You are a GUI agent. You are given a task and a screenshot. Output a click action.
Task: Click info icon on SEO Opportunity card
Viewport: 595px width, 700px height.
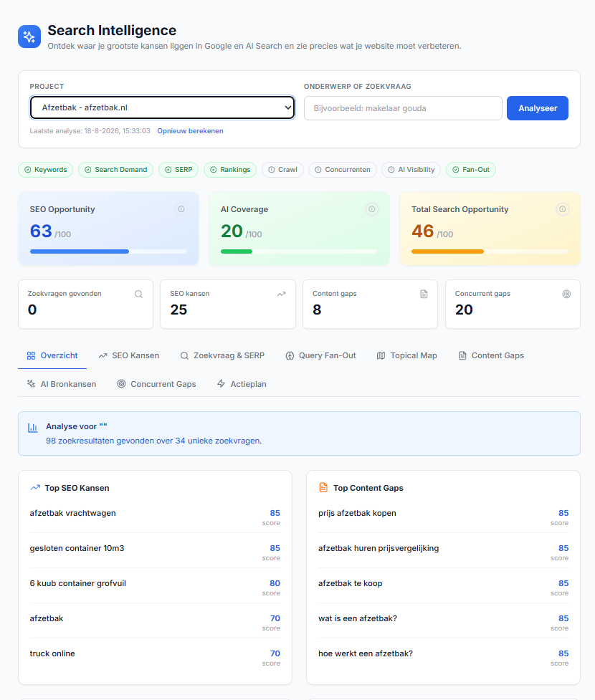(x=181, y=209)
